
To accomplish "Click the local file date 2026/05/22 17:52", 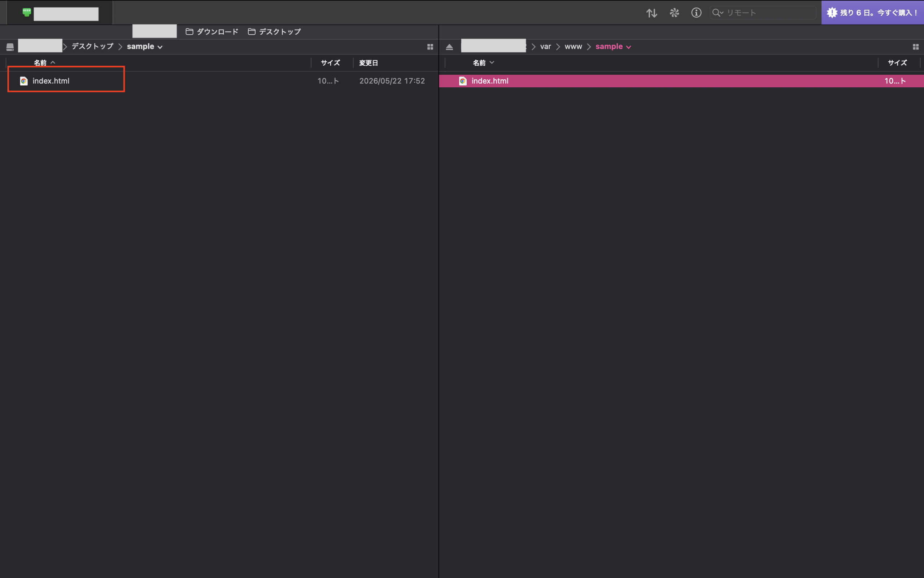I will (392, 81).
